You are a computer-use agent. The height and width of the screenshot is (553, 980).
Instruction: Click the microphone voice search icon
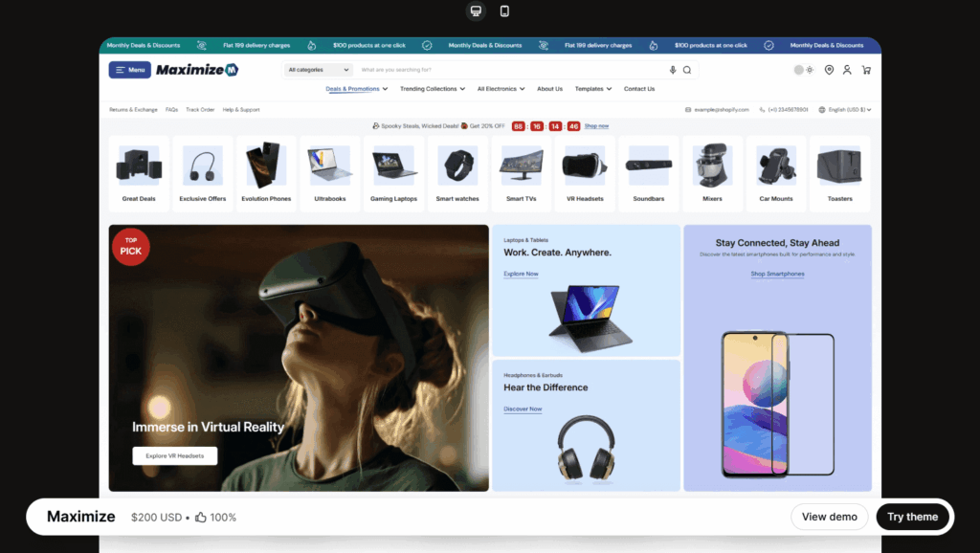click(673, 70)
